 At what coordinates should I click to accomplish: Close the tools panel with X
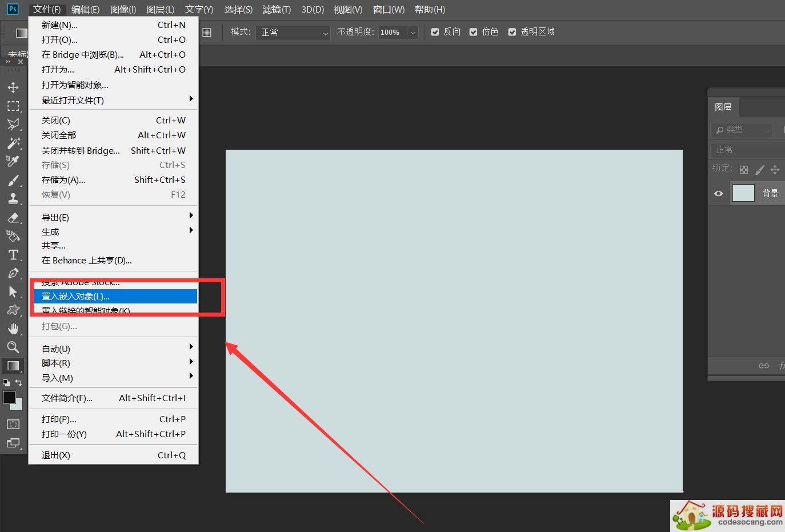pos(21,62)
